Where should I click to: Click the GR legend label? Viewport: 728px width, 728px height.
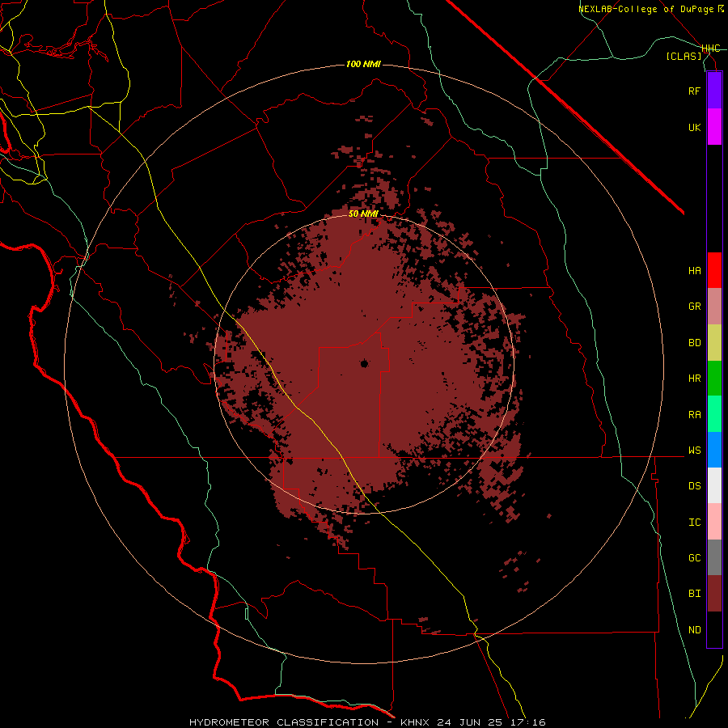pos(694,306)
